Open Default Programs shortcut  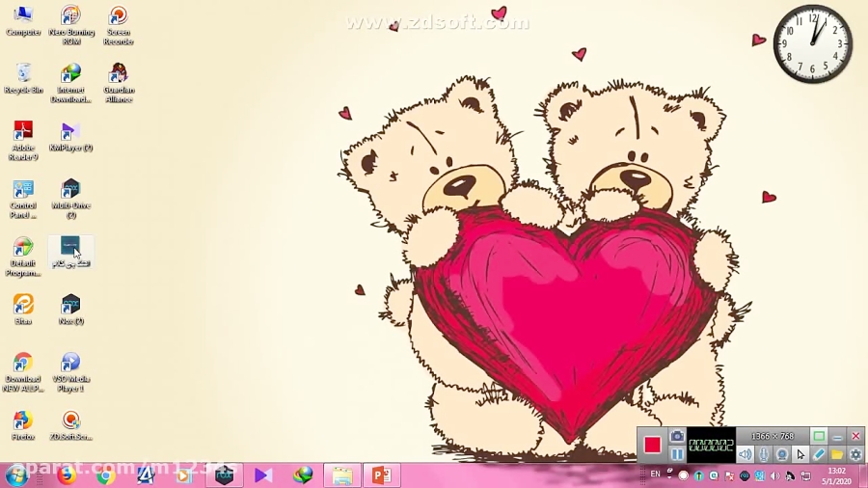pos(23,257)
